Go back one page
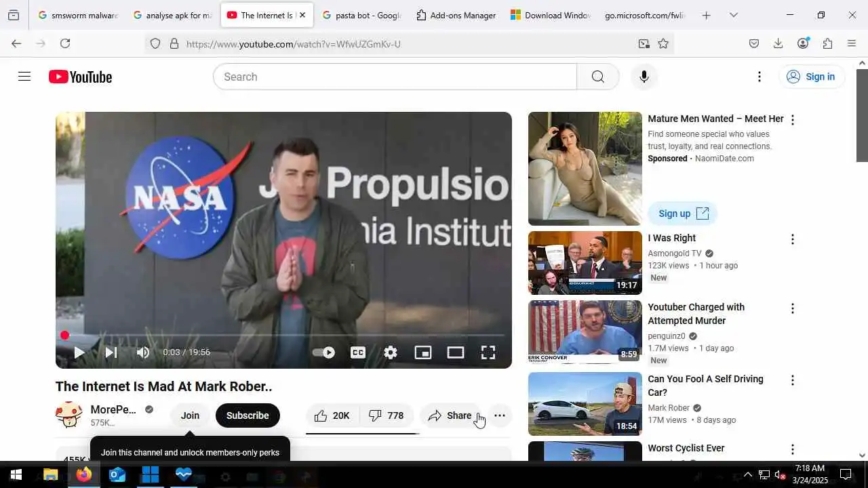This screenshot has width=868, height=488. [x=16, y=43]
